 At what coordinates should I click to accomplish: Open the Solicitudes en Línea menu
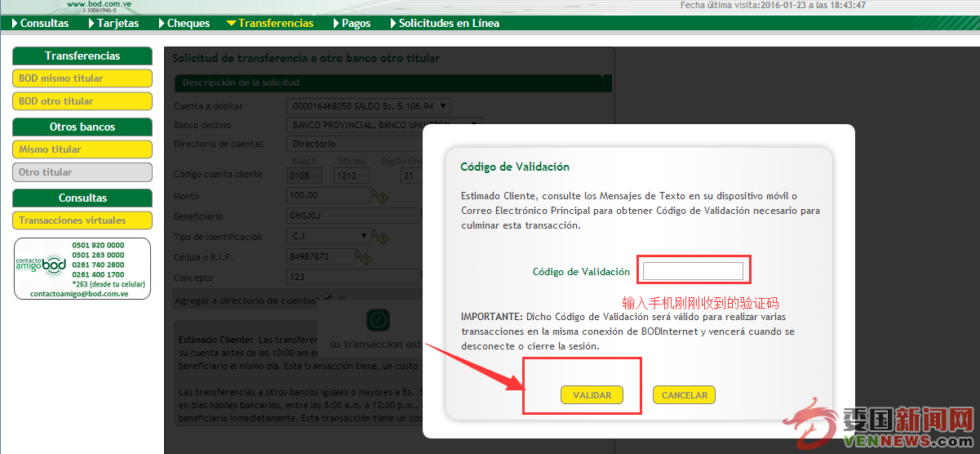[x=449, y=23]
